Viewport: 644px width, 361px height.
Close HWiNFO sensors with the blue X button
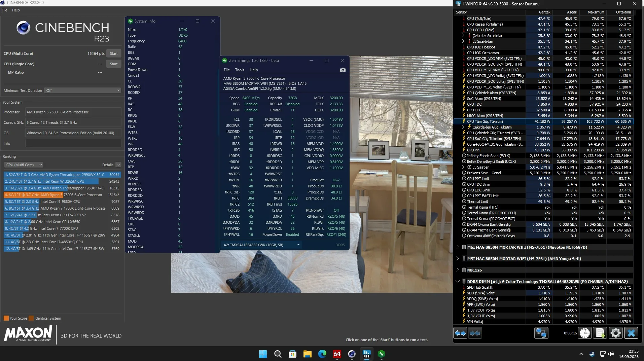click(x=631, y=333)
